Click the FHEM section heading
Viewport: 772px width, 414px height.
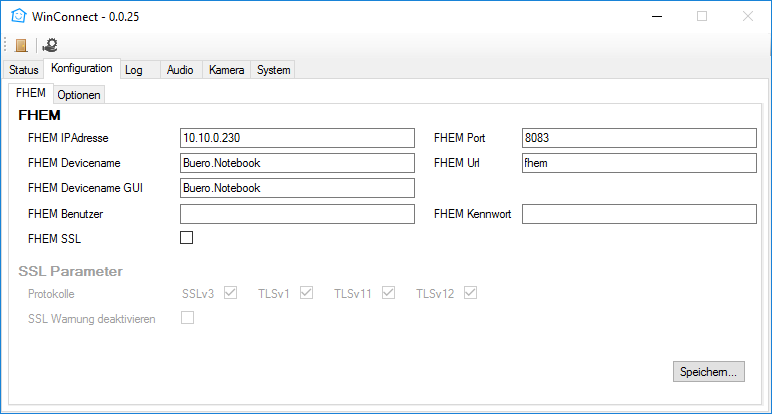[x=39, y=115]
